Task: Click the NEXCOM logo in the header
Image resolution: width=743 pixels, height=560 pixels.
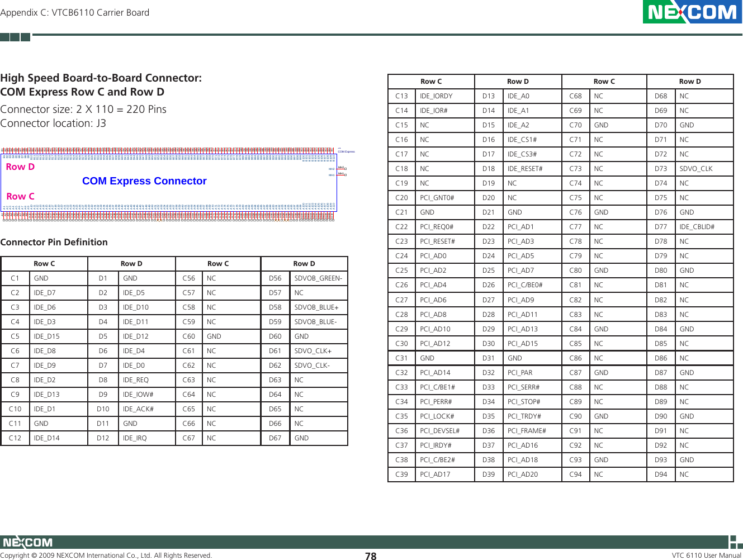Action: [692, 12]
